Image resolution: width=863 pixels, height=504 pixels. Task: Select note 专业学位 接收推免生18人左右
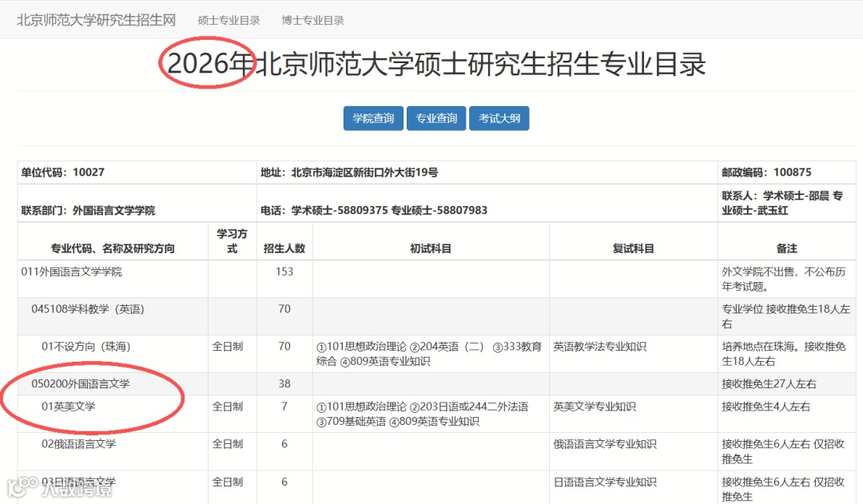point(786,316)
